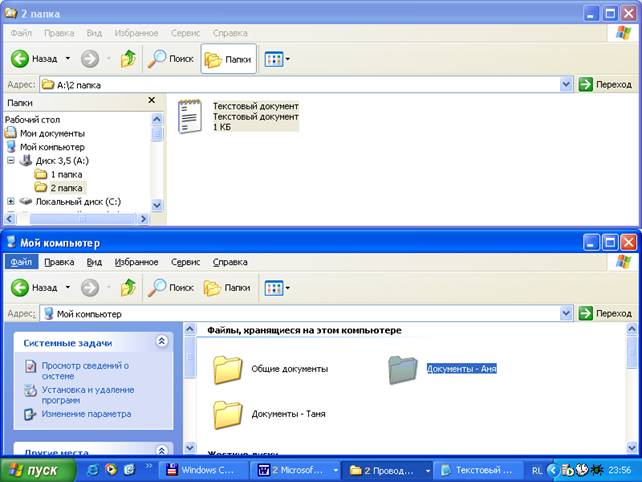Close the Folders (Папки) side pane
The height and width of the screenshot is (482, 642).
point(152,101)
